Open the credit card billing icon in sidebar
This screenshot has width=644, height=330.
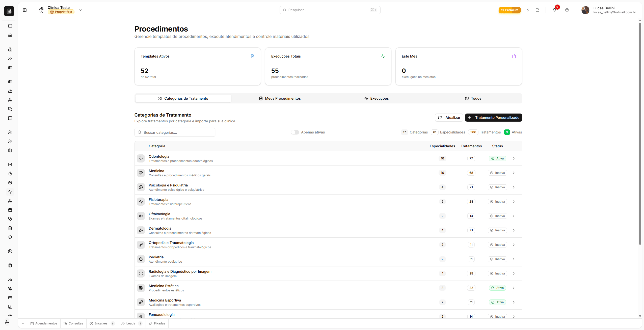[x=10, y=298]
